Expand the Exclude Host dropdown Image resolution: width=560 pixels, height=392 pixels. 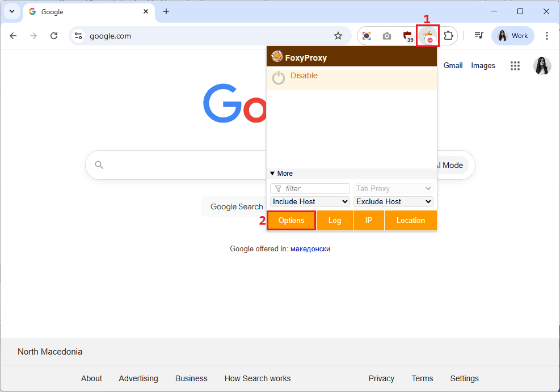click(393, 201)
